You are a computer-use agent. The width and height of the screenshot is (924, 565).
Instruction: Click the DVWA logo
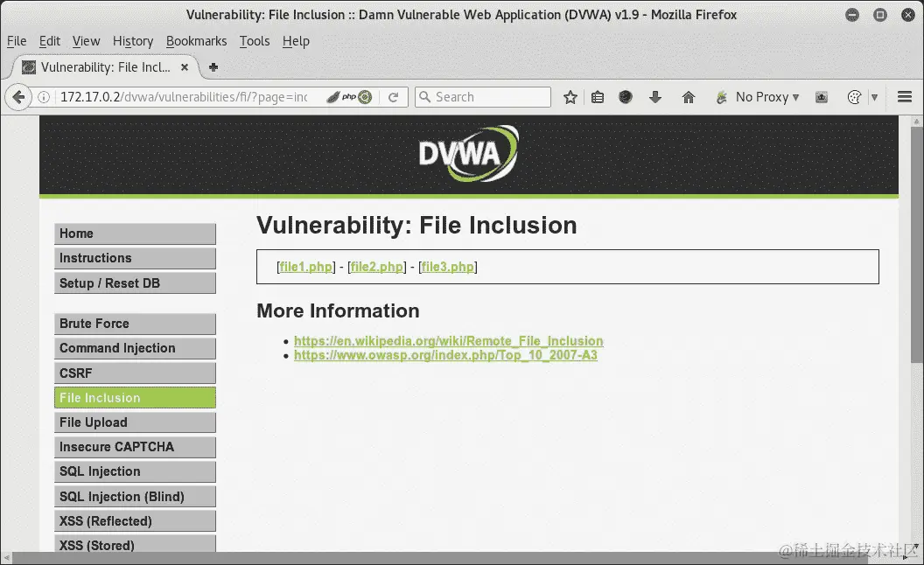pyautogui.click(x=468, y=154)
